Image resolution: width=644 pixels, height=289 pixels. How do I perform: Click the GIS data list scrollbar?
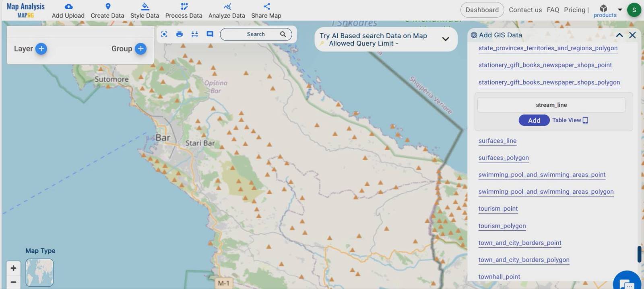[x=639, y=254]
